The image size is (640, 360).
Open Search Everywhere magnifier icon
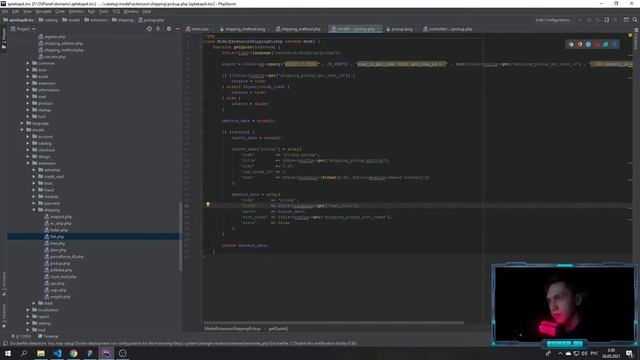tap(635, 20)
